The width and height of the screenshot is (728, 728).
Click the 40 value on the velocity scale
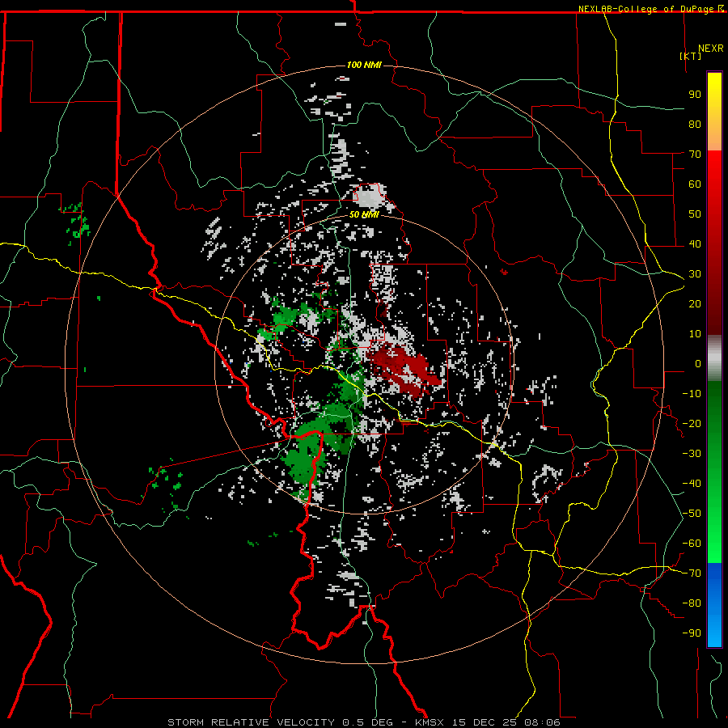click(x=695, y=243)
